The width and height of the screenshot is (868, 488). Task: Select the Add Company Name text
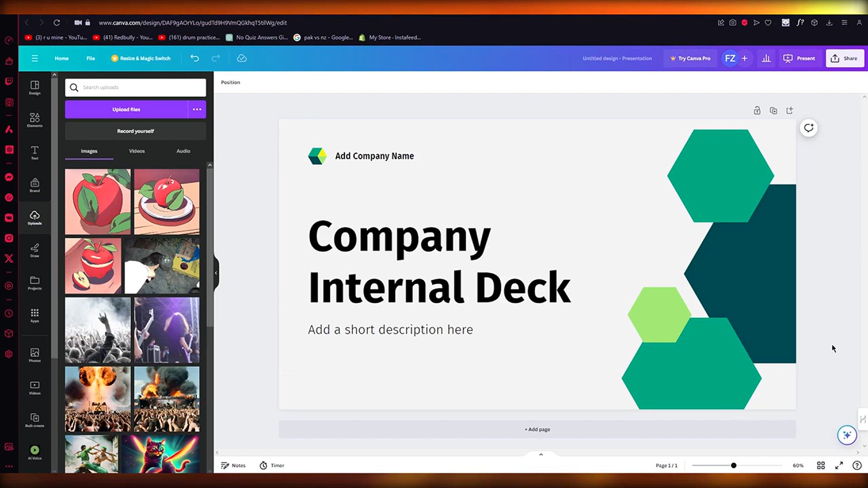[374, 156]
